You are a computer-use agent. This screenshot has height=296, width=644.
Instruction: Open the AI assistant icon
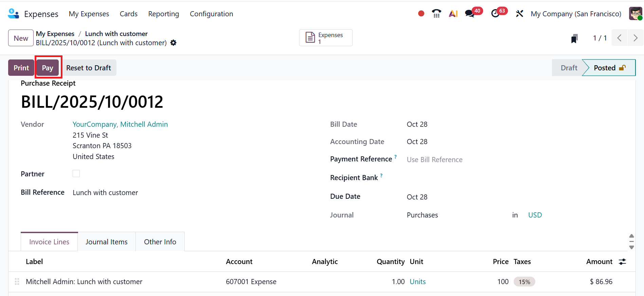click(x=453, y=14)
